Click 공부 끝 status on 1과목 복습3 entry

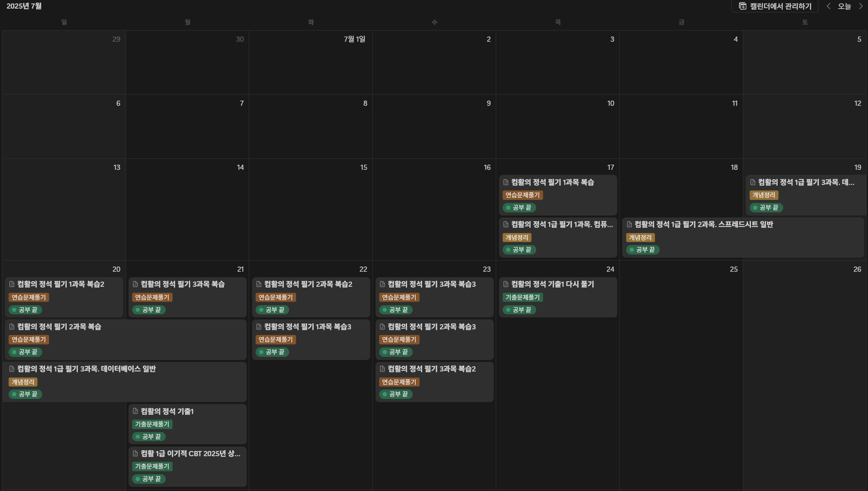coord(272,352)
